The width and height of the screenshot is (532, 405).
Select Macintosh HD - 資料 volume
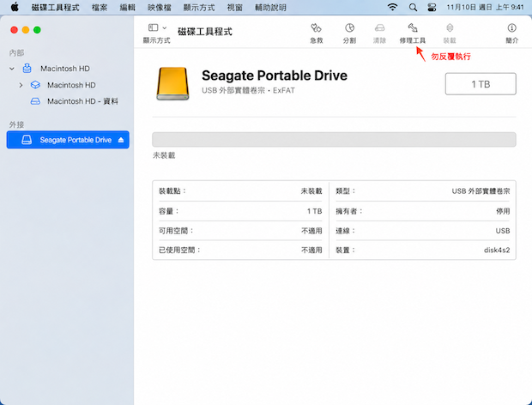tap(68, 101)
